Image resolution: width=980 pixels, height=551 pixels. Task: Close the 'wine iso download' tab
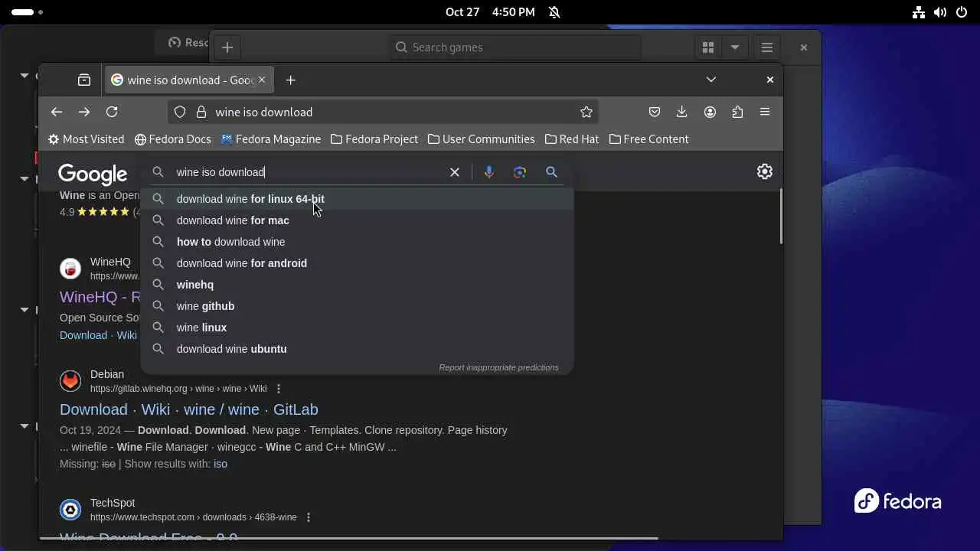coord(261,80)
